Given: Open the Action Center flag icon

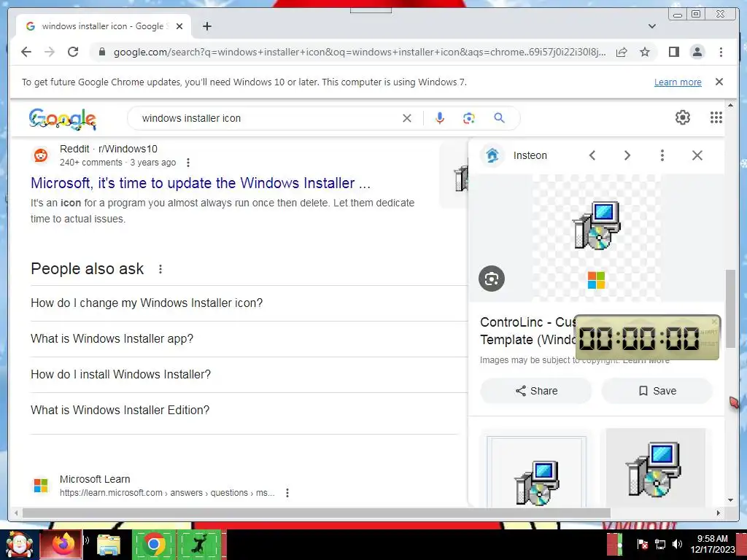Looking at the screenshot, I should coord(642,544).
